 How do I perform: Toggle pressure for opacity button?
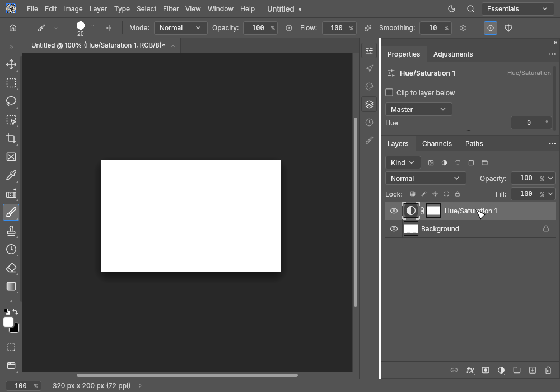coord(289,28)
